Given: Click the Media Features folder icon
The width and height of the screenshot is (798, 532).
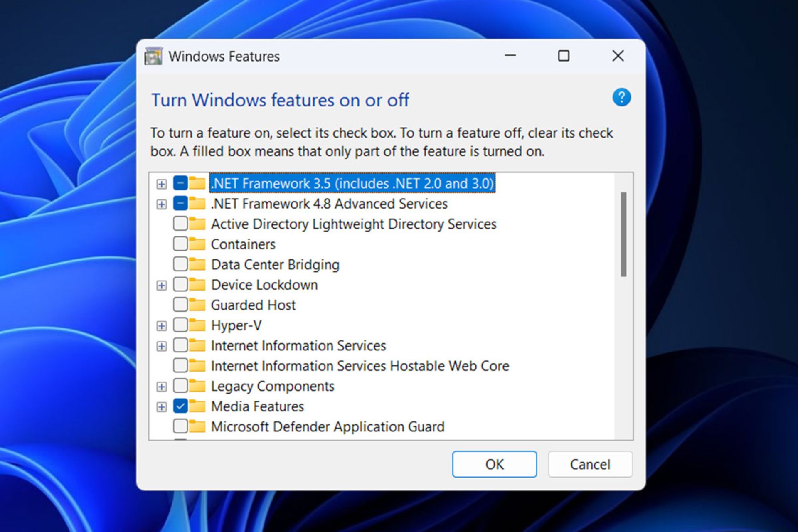Looking at the screenshot, I should click(197, 406).
